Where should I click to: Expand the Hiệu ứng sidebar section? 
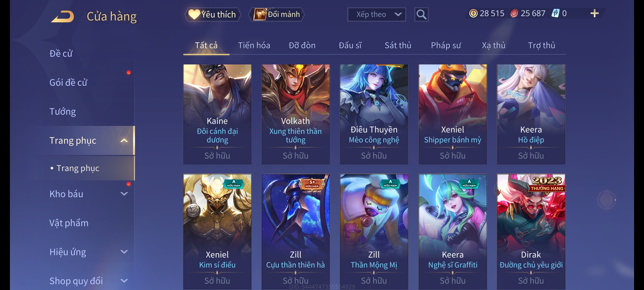[124, 252]
